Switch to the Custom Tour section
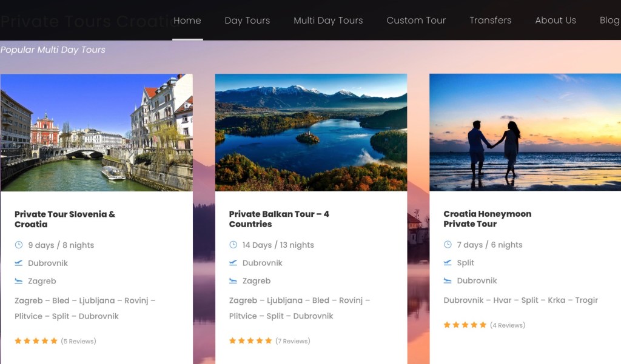621x364 pixels. pos(416,20)
